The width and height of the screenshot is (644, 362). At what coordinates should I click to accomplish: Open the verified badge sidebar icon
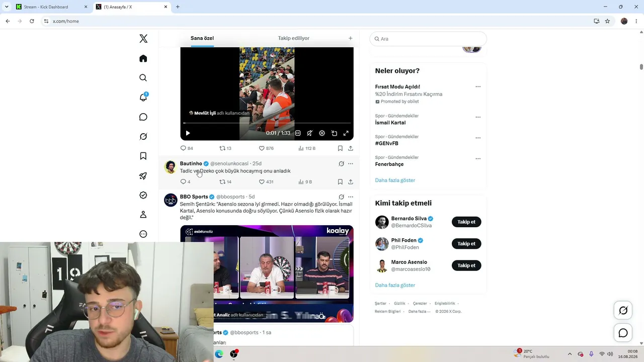(143, 195)
